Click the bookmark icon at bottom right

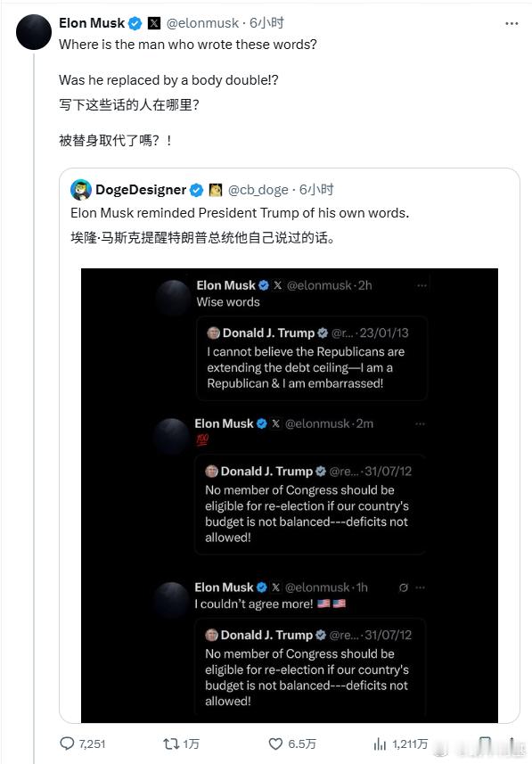tap(484, 743)
